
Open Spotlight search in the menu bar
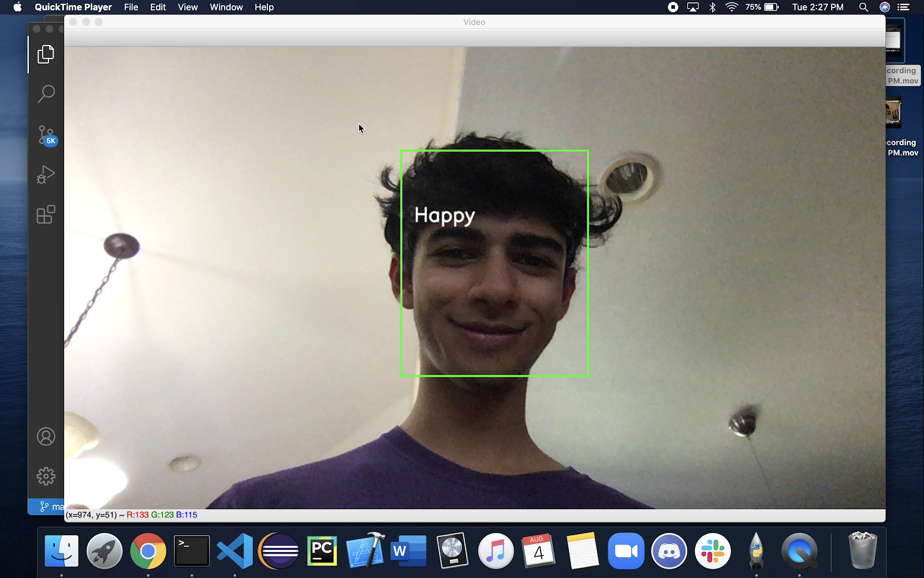(x=863, y=7)
